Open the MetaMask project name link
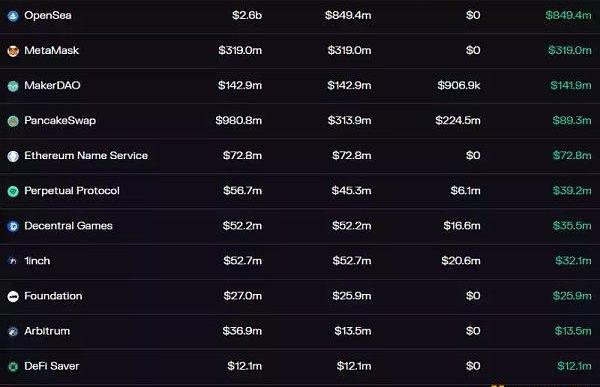Viewport: 600px width, 387px height. [x=52, y=51]
